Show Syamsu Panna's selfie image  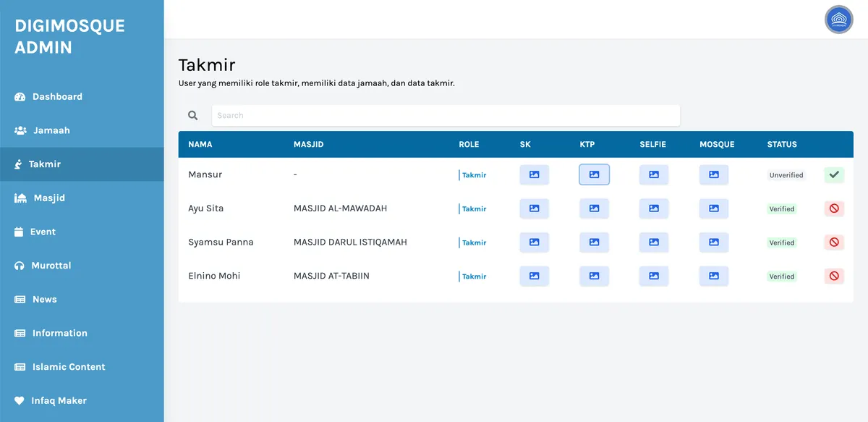point(654,242)
